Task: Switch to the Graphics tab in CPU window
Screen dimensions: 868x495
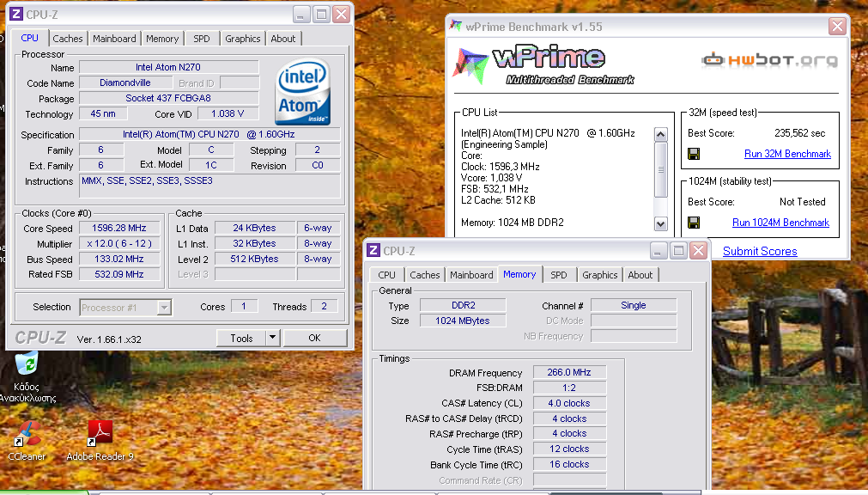Action: (x=242, y=39)
